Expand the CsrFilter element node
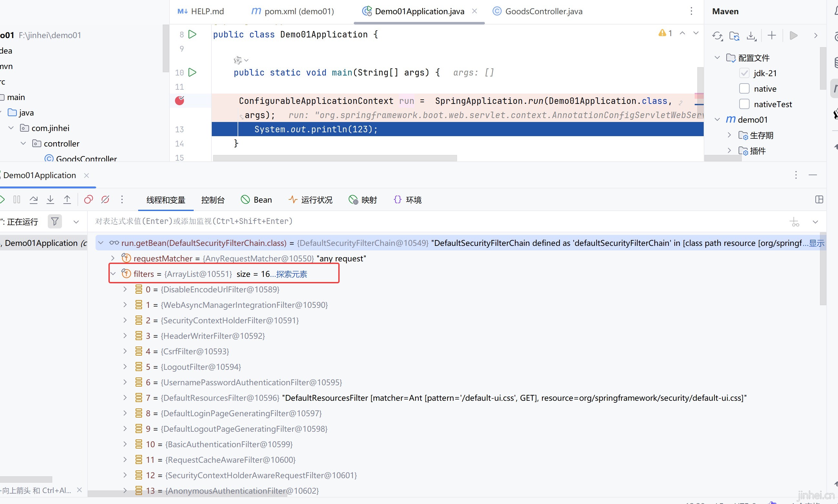The image size is (838, 504). point(125,351)
